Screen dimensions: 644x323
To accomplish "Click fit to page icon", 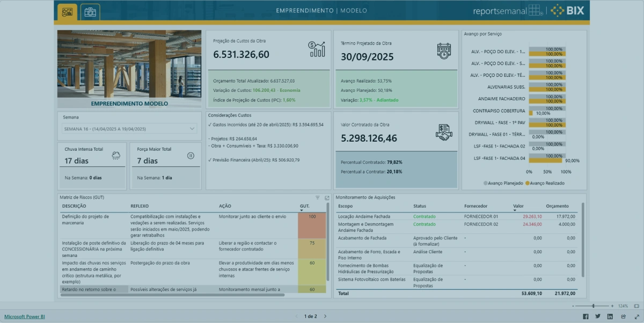I will (636, 306).
